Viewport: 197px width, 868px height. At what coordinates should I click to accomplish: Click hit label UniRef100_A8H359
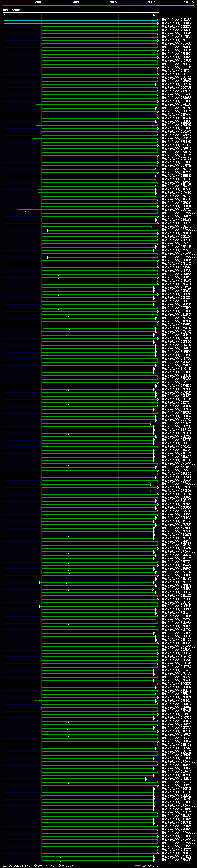177,860
